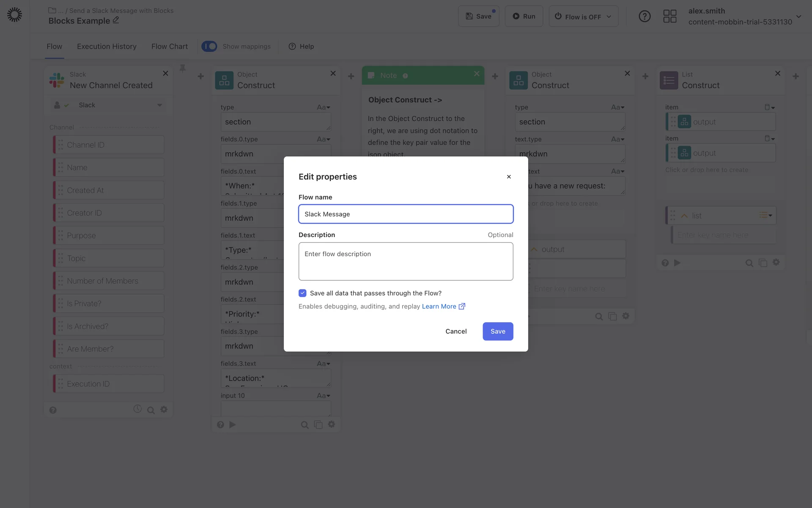Uncheck Save all data that passes through Flow

pos(302,293)
